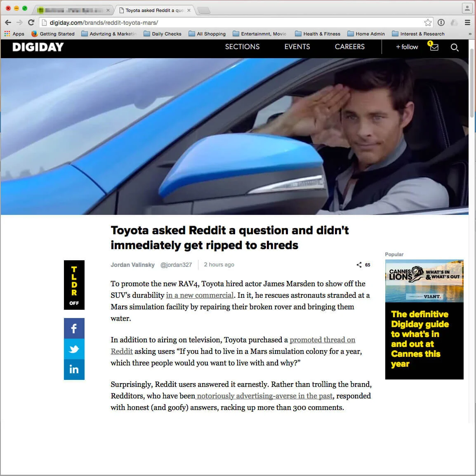Go forward with the browser forward arrow

click(x=19, y=22)
